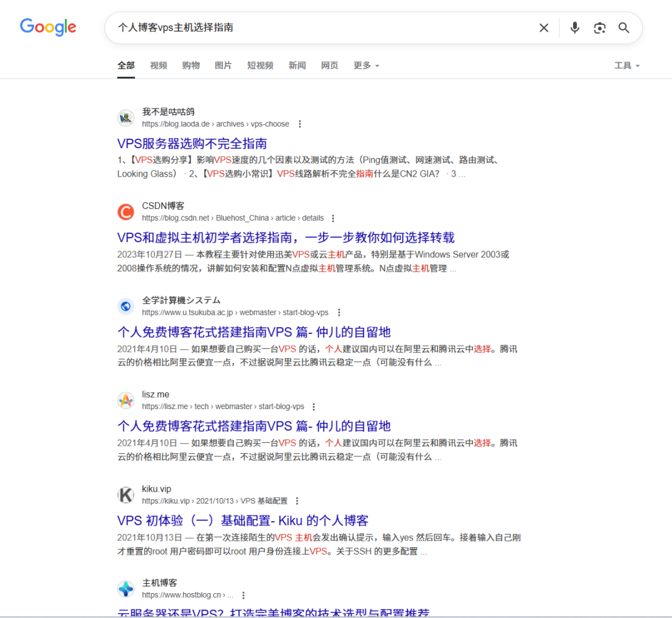The height and width of the screenshot is (618, 672).
Task: Open the VPS服务器选购不完全指南 result
Action: (192, 144)
